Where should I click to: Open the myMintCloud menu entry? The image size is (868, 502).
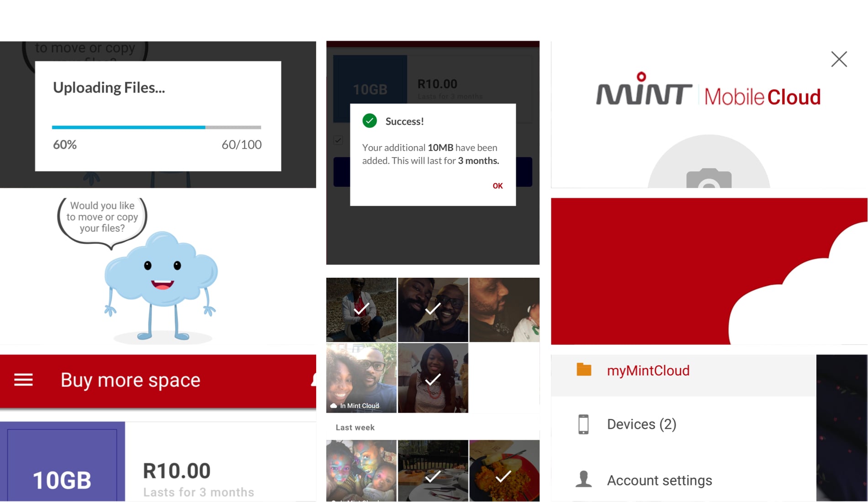tap(683, 375)
